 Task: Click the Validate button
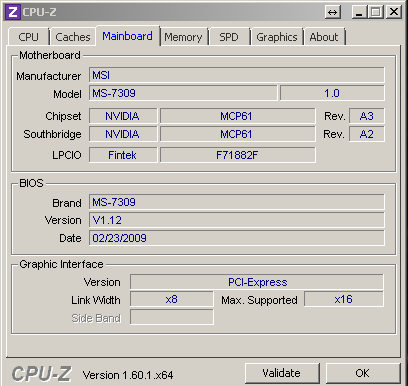[x=282, y=373]
